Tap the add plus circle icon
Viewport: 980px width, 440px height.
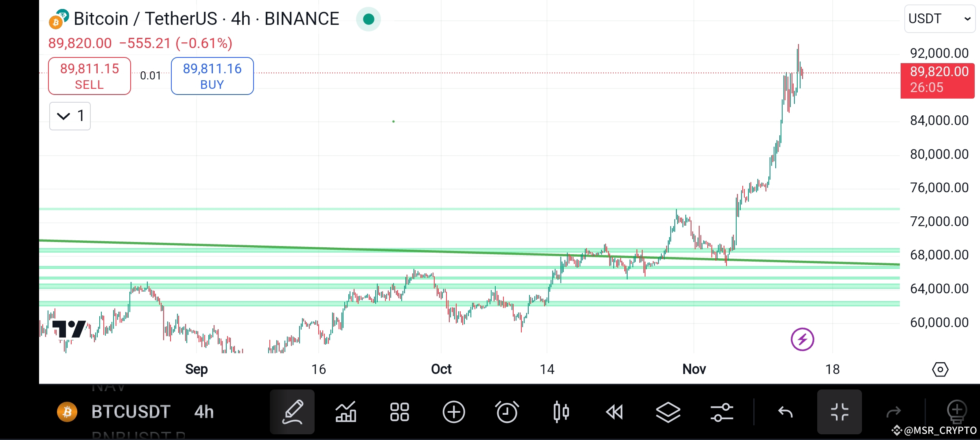(453, 411)
